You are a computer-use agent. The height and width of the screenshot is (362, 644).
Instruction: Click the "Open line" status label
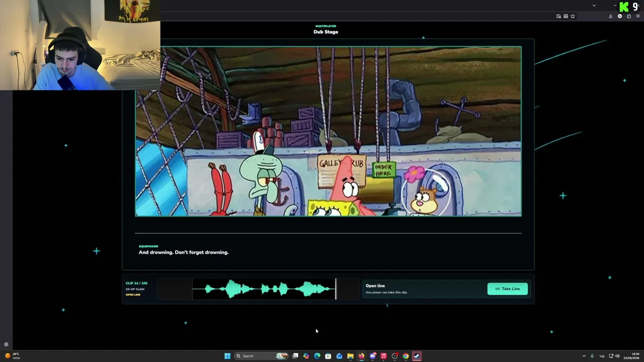pos(375,286)
